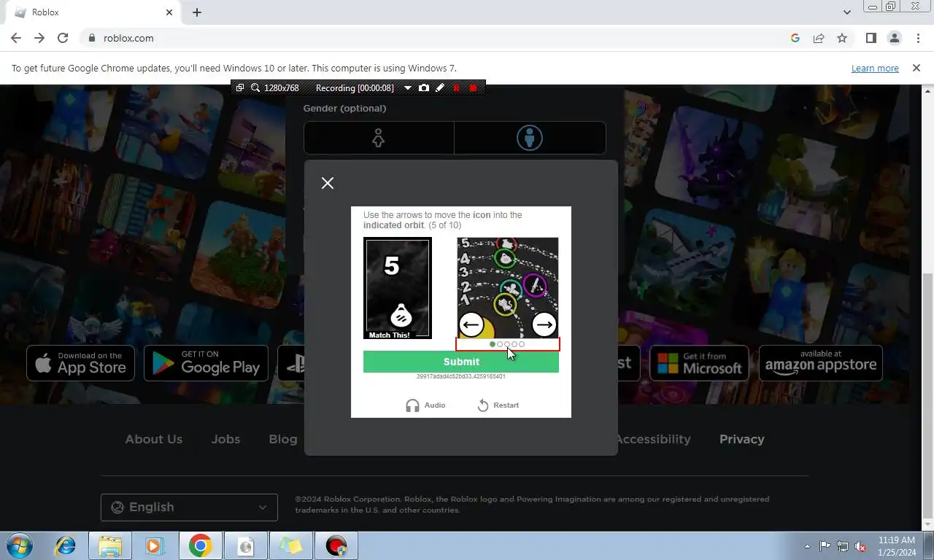Open the Jobs footer link

[x=225, y=439]
